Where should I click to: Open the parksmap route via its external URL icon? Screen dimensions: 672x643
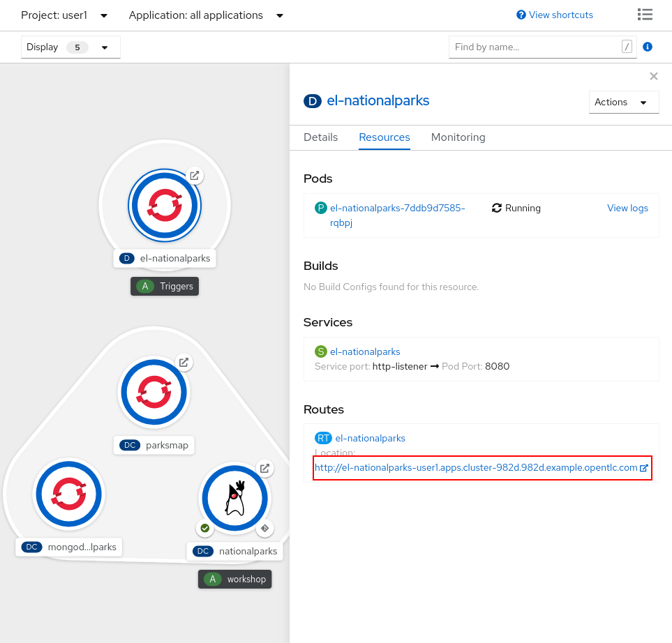pos(184,363)
